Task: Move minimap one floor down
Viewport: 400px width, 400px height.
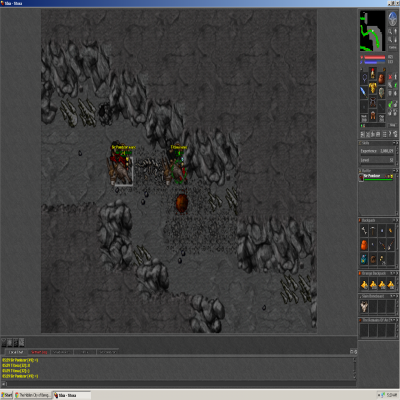Action: pos(395,40)
